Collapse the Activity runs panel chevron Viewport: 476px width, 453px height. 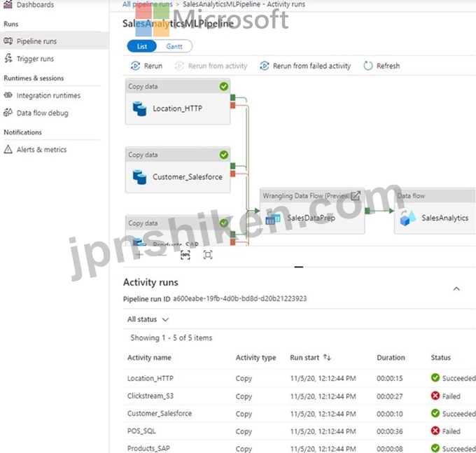pos(456,288)
